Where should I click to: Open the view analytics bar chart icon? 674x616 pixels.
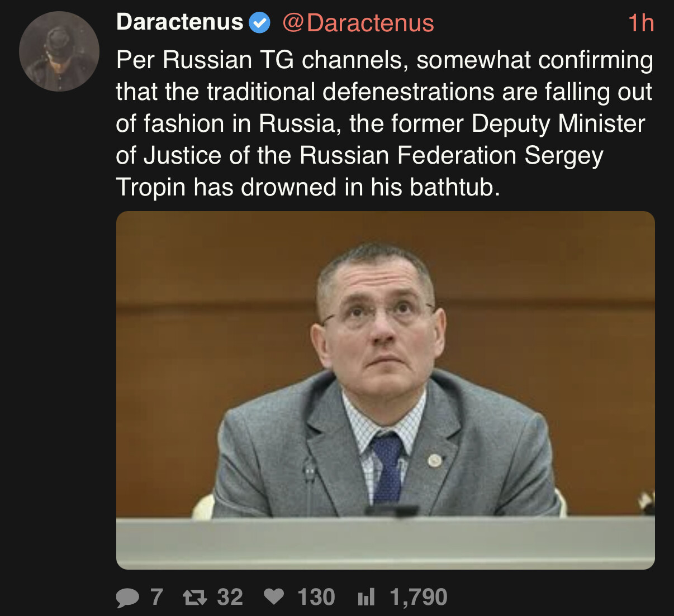(x=366, y=597)
